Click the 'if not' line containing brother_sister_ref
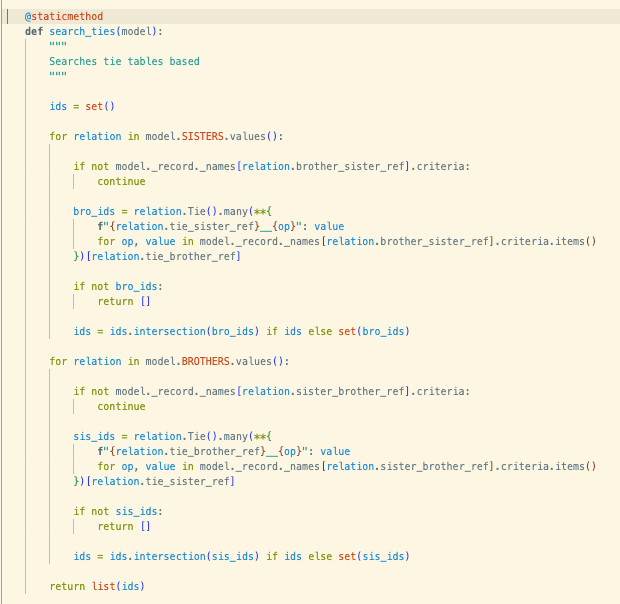Image resolution: width=620 pixels, height=604 pixels. [x=272, y=166]
